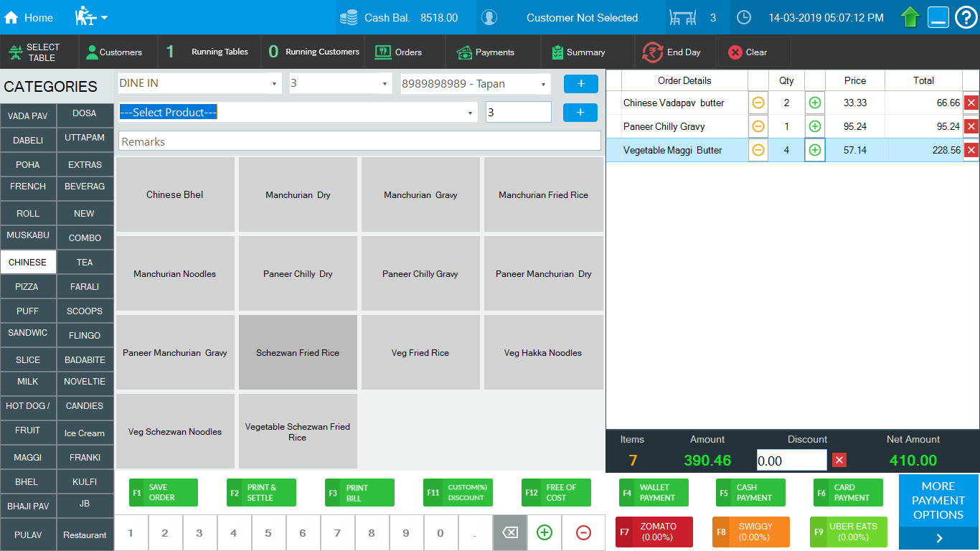Remove Paneer Chilly Gravy with red X
This screenshot has width=980, height=551.
pos(971,126)
